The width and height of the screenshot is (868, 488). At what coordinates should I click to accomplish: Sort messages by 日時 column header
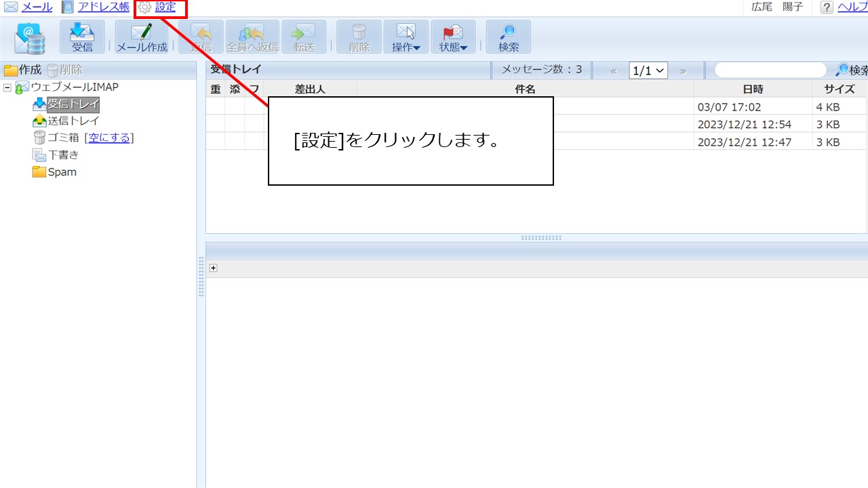(753, 89)
